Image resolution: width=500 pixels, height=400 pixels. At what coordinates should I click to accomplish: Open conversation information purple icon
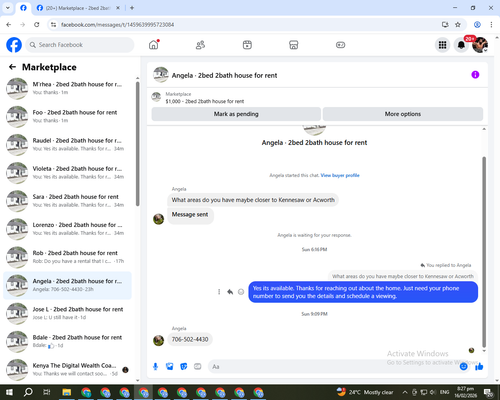pyautogui.click(x=475, y=75)
